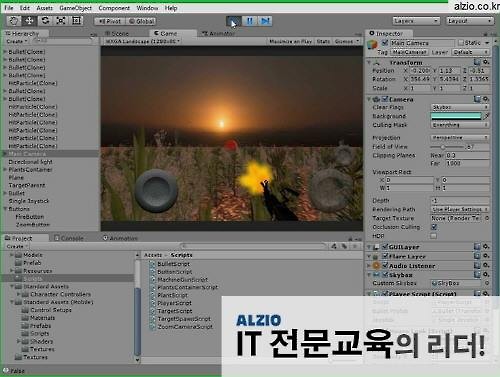Collapse the Transform component
This screenshot has height=377, width=500.
pos(369,62)
